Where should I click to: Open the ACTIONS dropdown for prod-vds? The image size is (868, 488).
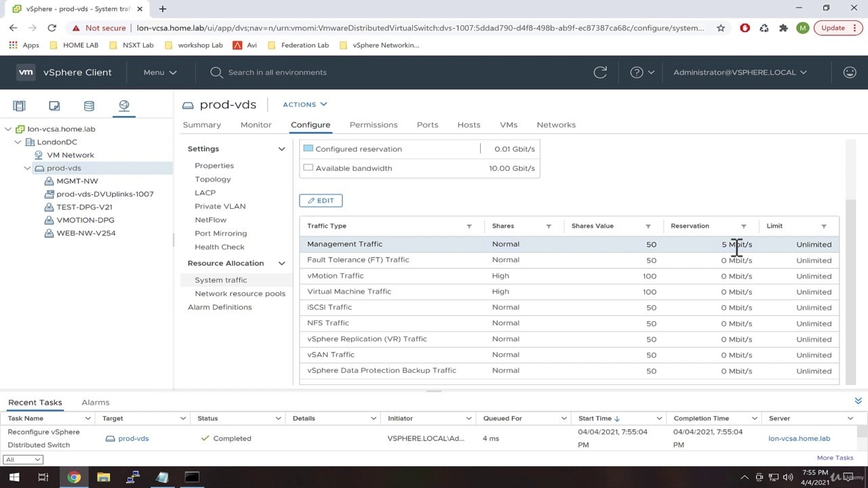304,104
